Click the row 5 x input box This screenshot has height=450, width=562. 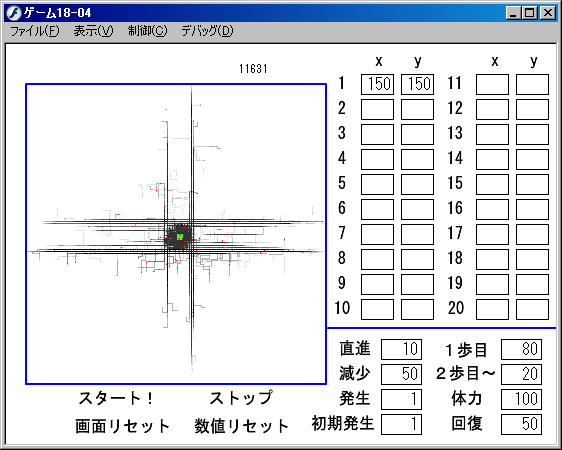click(x=377, y=185)
